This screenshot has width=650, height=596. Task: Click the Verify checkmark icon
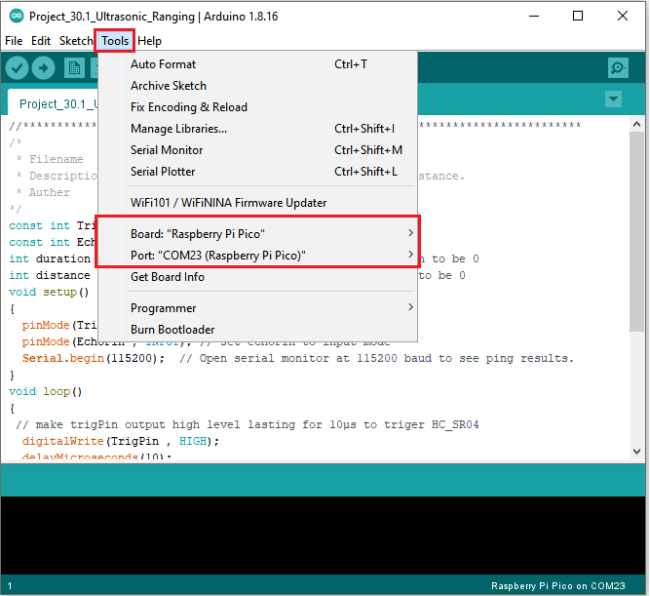[17, 68]
